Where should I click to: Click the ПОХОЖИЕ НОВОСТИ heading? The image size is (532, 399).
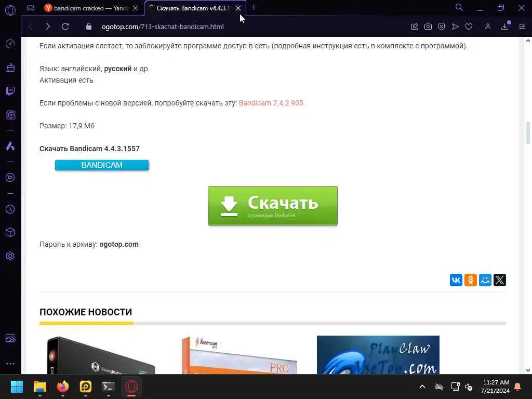[x=86, y=312]
